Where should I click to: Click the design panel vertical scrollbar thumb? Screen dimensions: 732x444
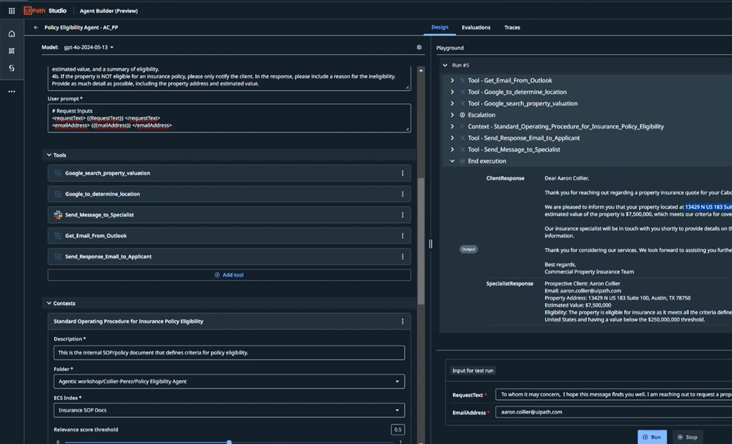(421, 240)
